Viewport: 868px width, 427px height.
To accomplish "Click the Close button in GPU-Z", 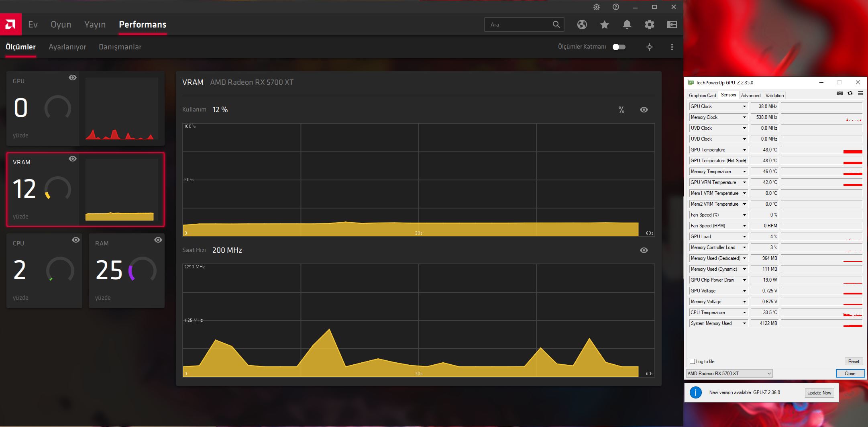I will pyautogui.click(x=850, y=374).
